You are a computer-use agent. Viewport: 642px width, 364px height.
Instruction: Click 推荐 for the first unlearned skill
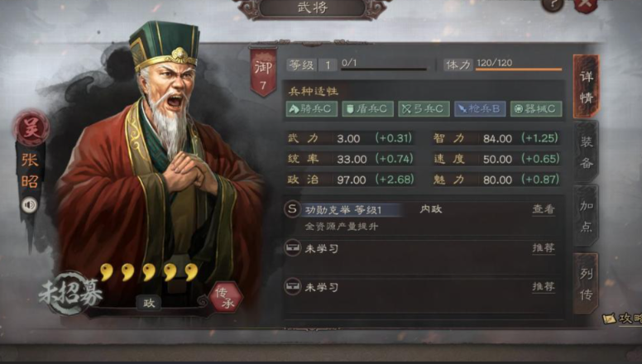click(544, 248)
